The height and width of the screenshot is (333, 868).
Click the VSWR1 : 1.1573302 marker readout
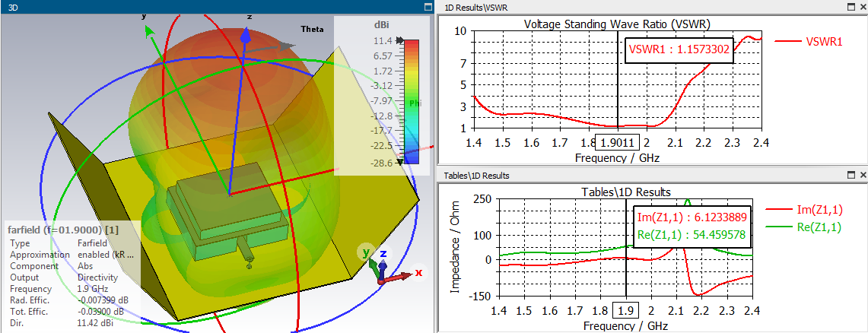[x=679, y=51]
